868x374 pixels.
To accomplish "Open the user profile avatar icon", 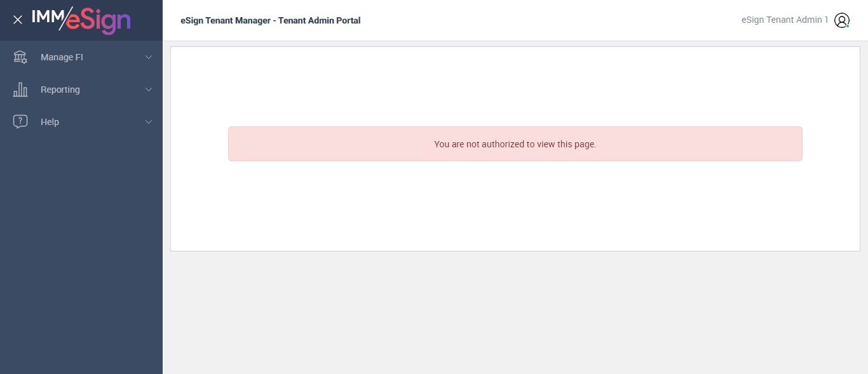I will [841, 20].
